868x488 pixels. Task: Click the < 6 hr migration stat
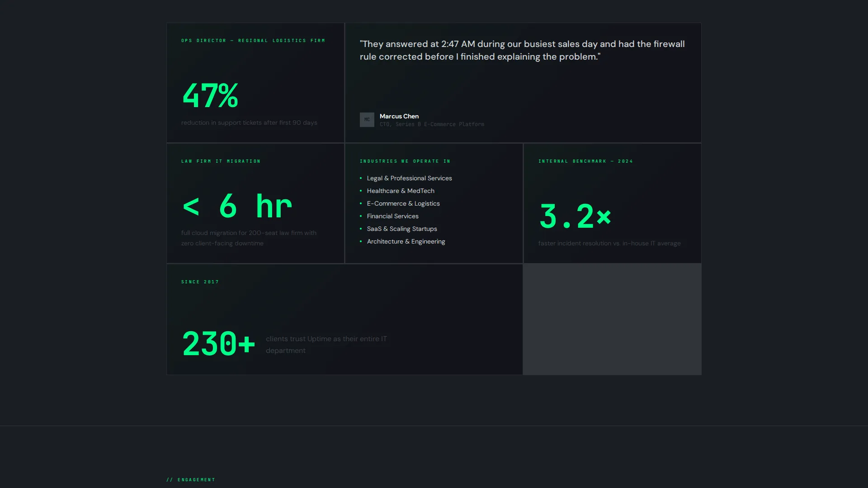point(237,206)
